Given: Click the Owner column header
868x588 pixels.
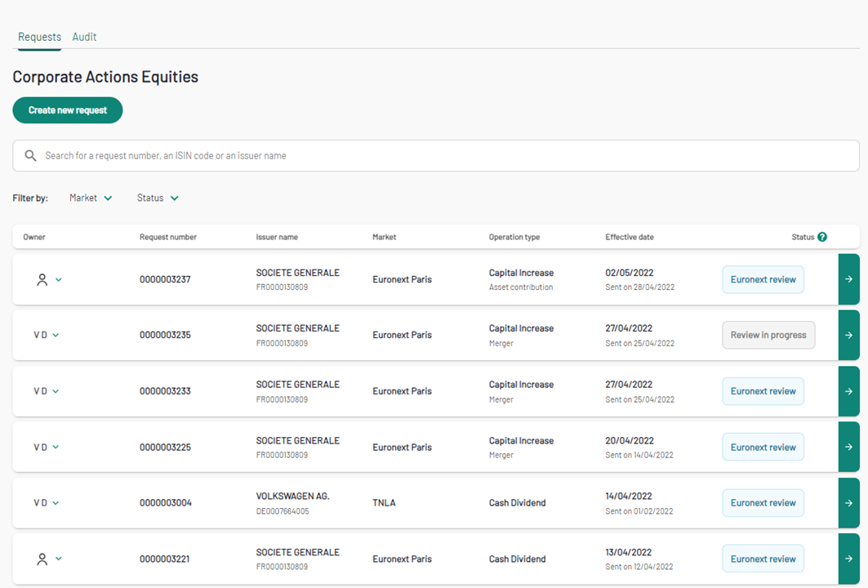Looking at the screenshot, I should (x=34, y=237).
